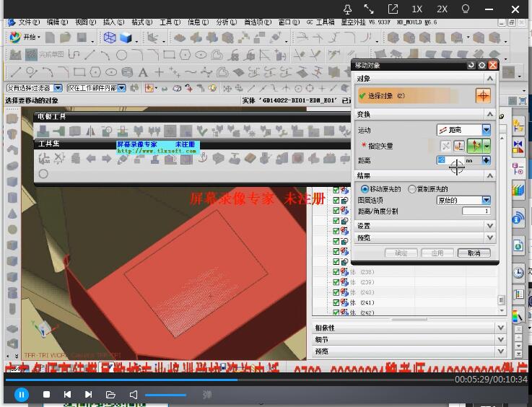Set playback speed to 1X

(x=417, y=9)
